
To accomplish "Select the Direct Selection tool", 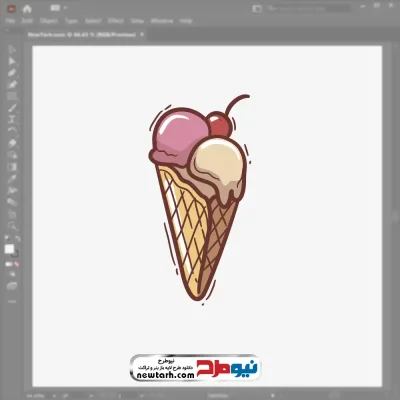I will click(x=12, y=61).
